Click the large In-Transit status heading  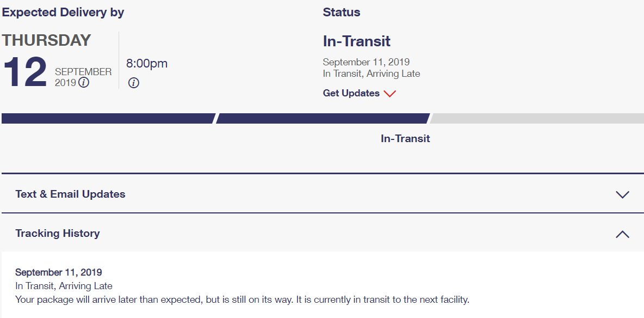[x=356, y=41]
